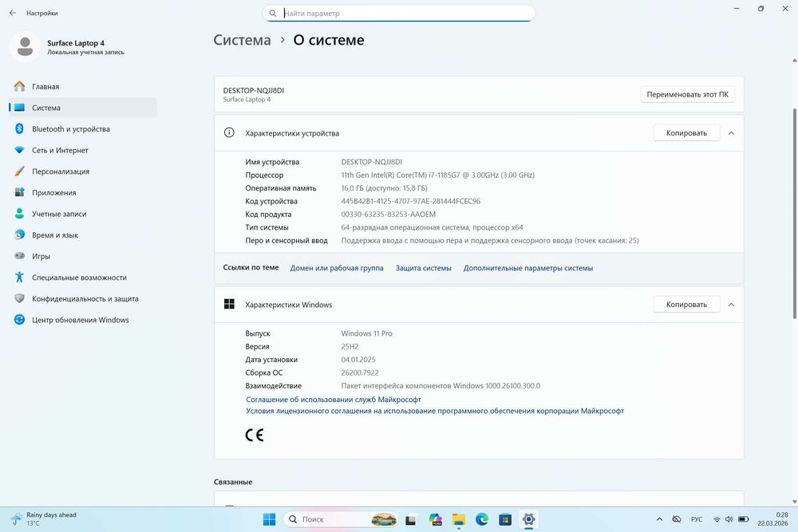Click the crossed-out cloud tray icon
This screenshot has width=798, height=532.
pyautogui.click(x=677, y=519)
